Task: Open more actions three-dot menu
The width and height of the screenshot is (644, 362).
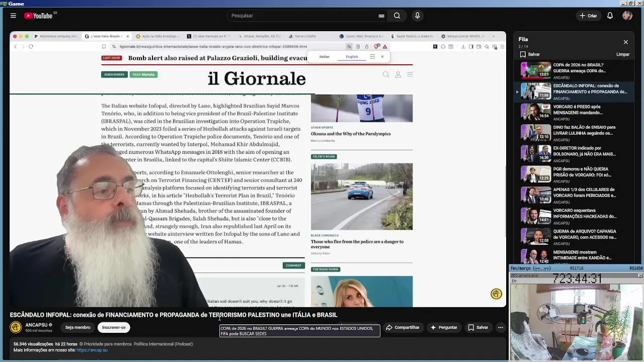Action: (500, 327)
